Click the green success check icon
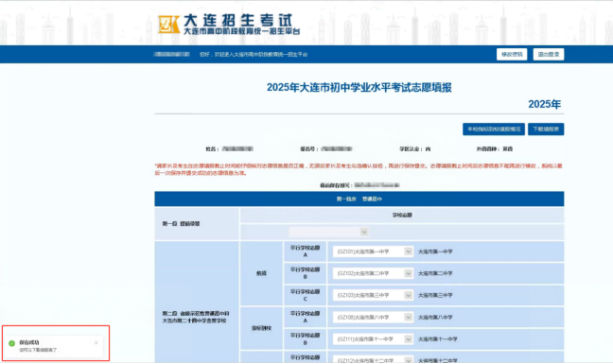Image resolution: width=613 pixels, height=364 pixels. click(x=11, y=343)
